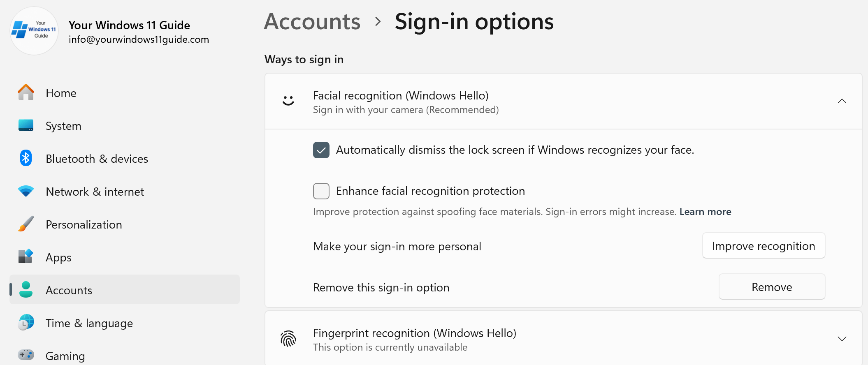The width and height of the screenshot is (868, 365).
Task: Click the Improve recognition button
Action: pyautogui.click(x=764, y=246)
